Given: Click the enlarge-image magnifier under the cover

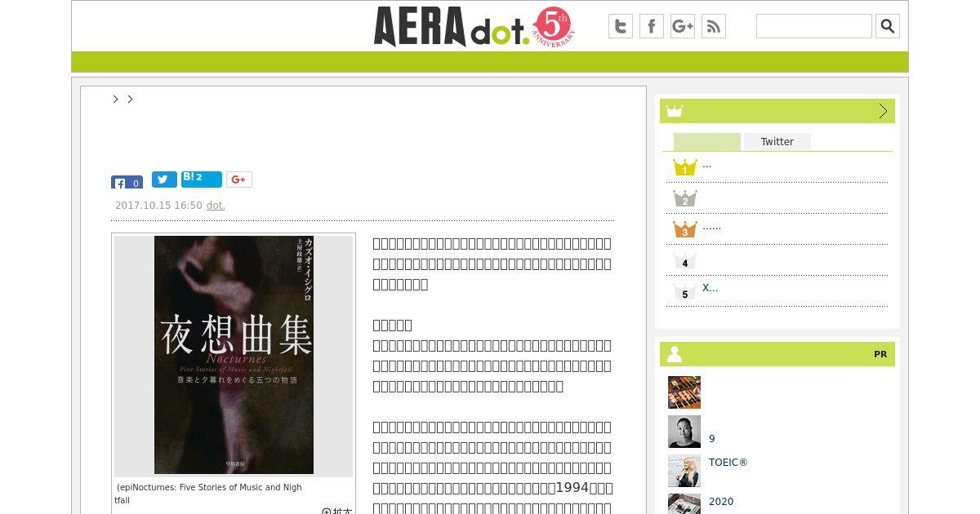Looking at the screenshot, I should (336, 512).
